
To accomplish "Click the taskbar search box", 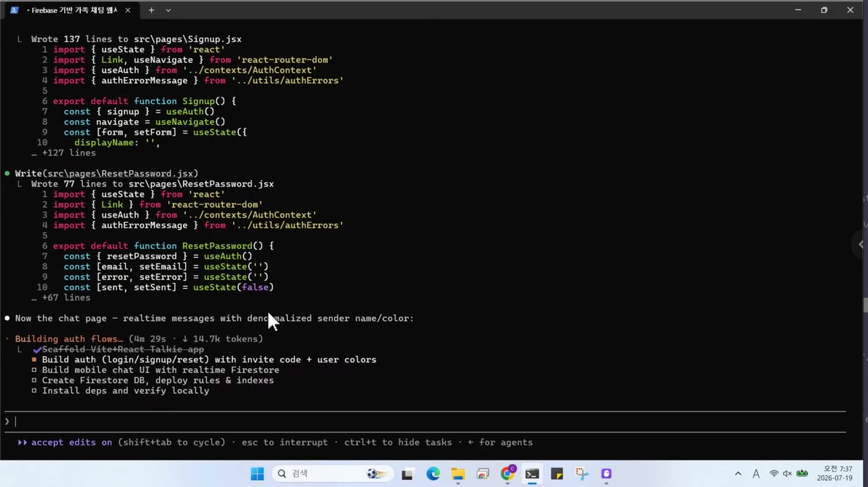I will tap(332, 474).
